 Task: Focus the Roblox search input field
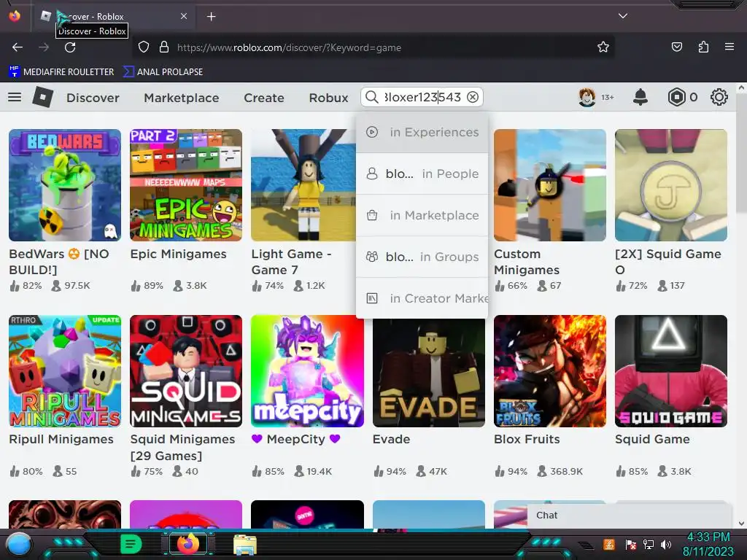(x=422, y=97)
